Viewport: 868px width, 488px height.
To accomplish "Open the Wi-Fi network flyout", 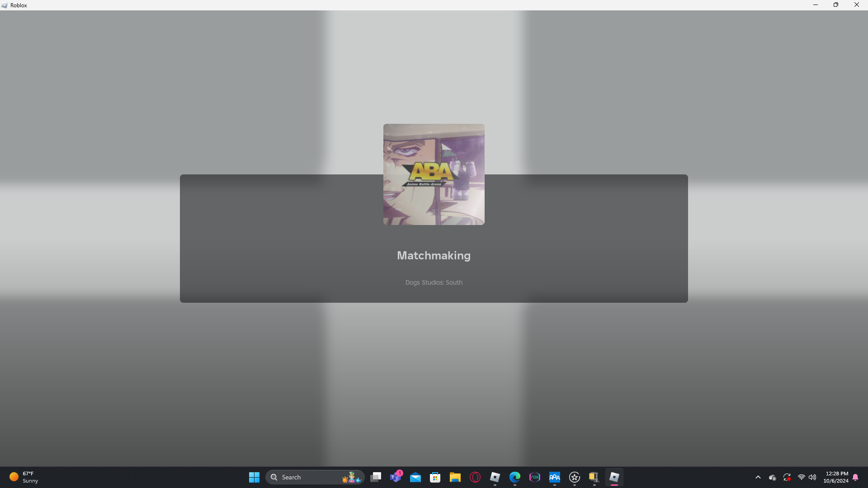I will click(801, 477).
